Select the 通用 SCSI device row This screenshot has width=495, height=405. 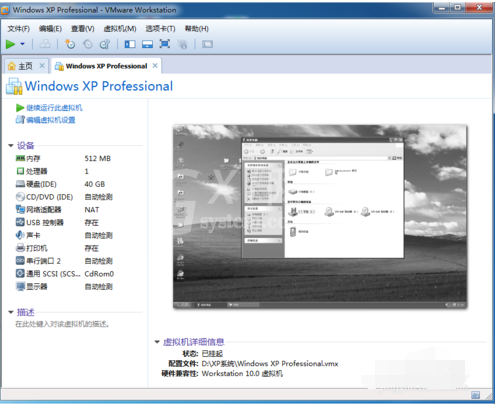(x=64, y=274)
